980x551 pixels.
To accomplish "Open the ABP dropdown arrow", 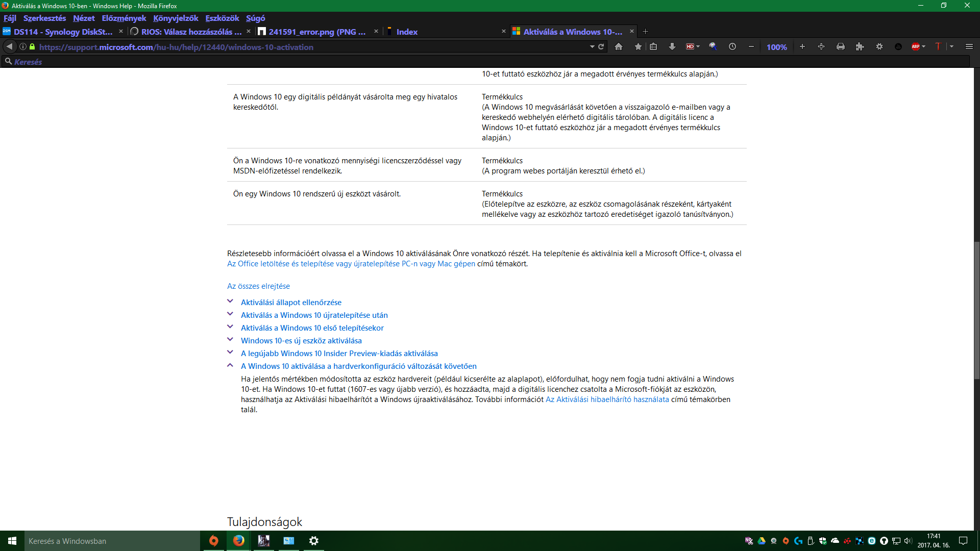I will pyautogui.click(x=923, y=46).
